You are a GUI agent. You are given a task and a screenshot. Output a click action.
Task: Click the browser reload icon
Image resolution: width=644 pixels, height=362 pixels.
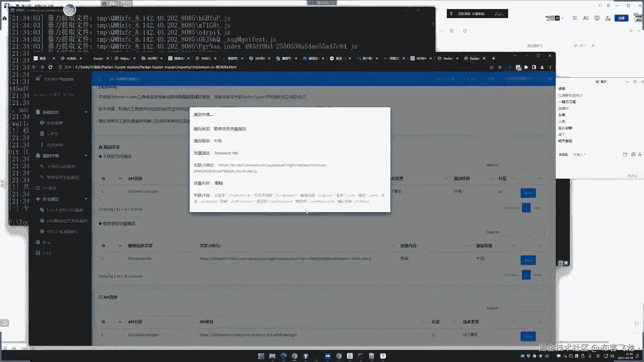[50, 67]
